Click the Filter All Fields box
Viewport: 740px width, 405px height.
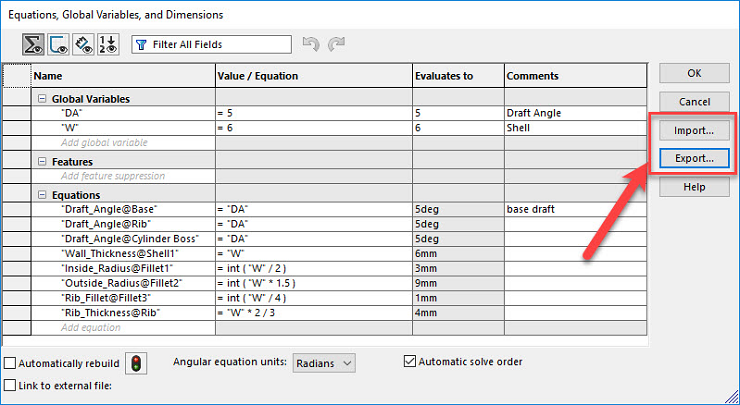tap(211, 45)
